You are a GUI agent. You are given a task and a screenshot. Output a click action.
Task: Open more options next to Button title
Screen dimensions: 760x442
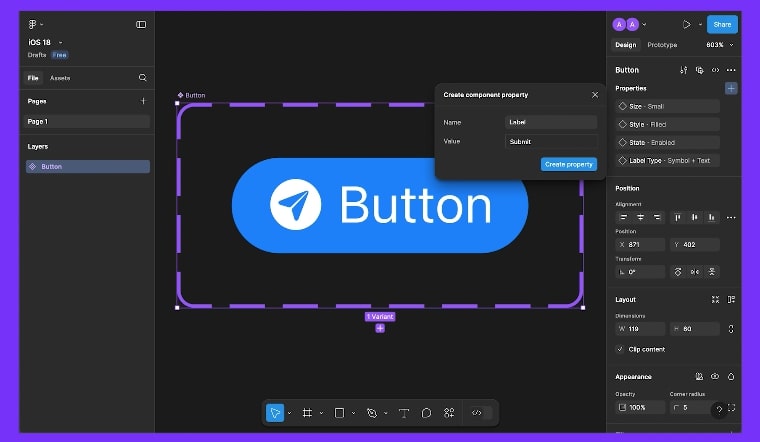[731, 70]
